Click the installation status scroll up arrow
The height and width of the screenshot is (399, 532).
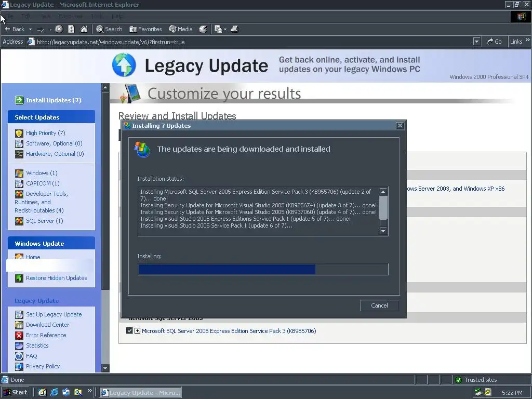pyautogui.click(x=383, y=192)
